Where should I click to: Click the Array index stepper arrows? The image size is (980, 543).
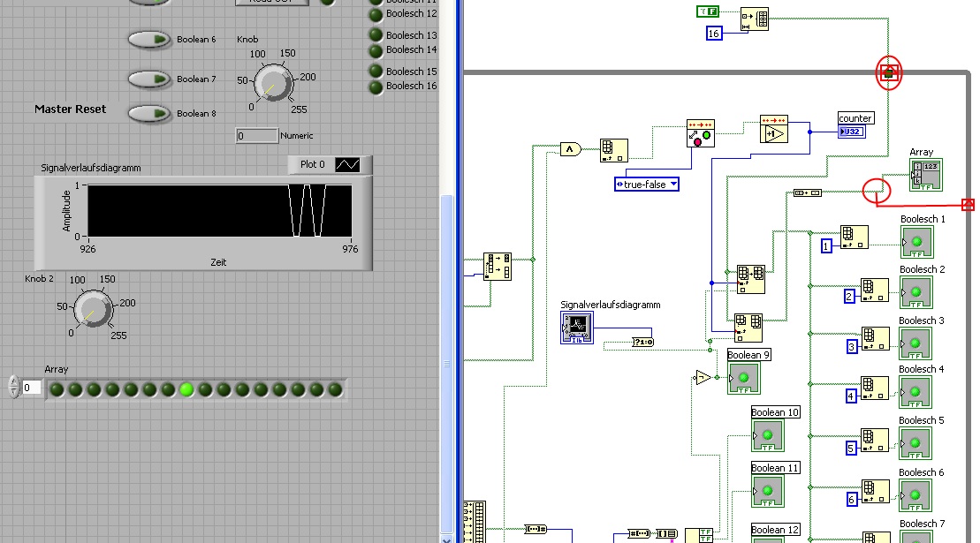pyautogui.click(x=13, y=387)
